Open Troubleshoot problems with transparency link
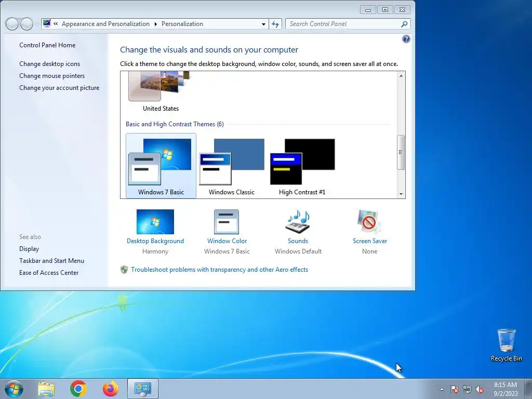Image resolution: width=532 pixels, height=399 pixels. [220, 270]
